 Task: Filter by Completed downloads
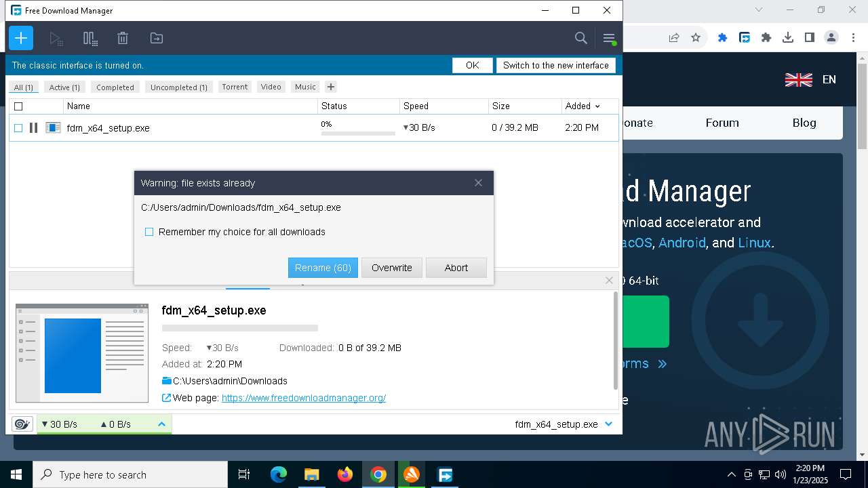[115, 87]
